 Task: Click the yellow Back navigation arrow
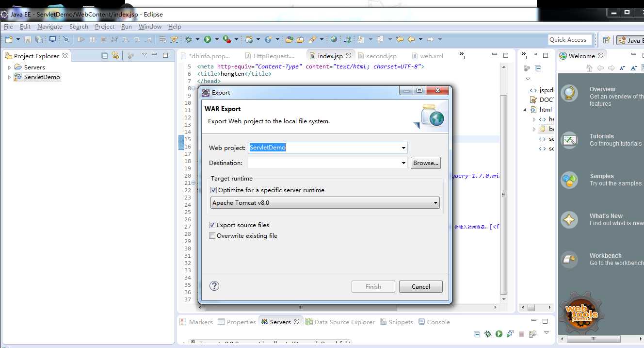[x=411, y=39]
